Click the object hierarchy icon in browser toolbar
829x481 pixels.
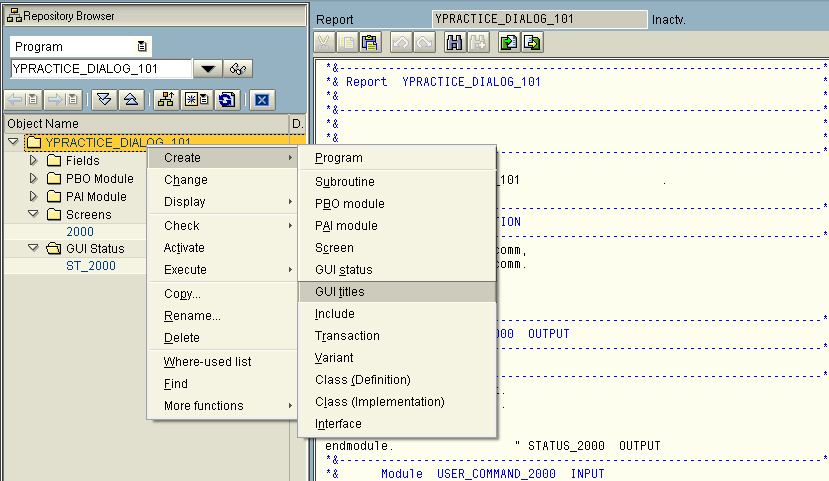pos(166,99)
